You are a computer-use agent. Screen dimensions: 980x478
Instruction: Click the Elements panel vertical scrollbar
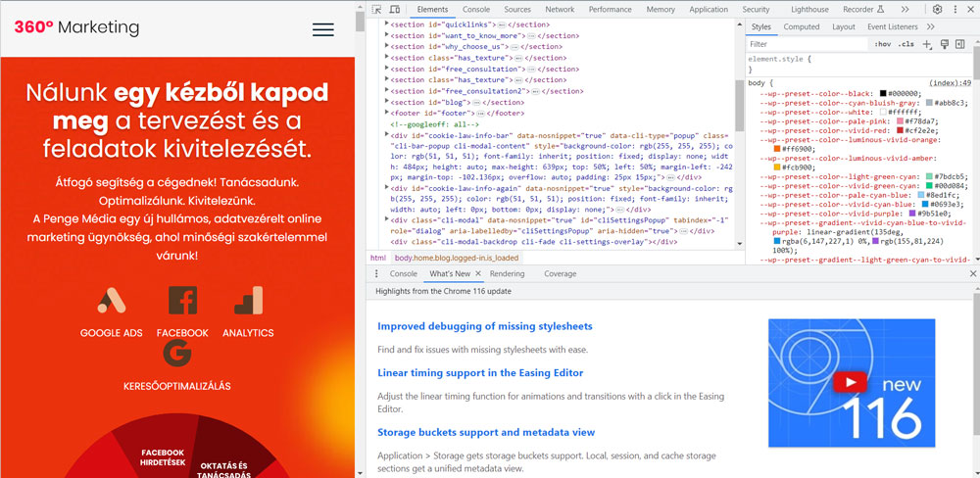(740, 106)
